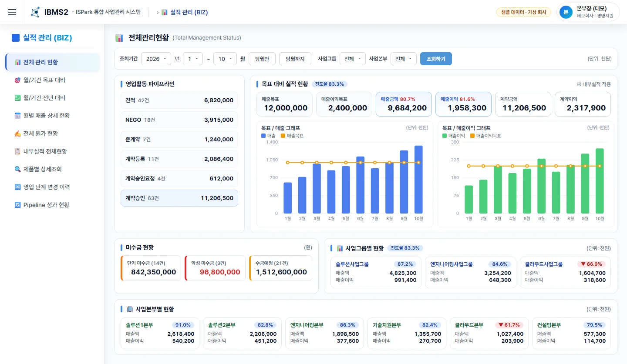Click the 매출이익 81.6% summary card
The height and width of the screenshot is (364, 627).
pyautogui.click(x=463, y=104)
